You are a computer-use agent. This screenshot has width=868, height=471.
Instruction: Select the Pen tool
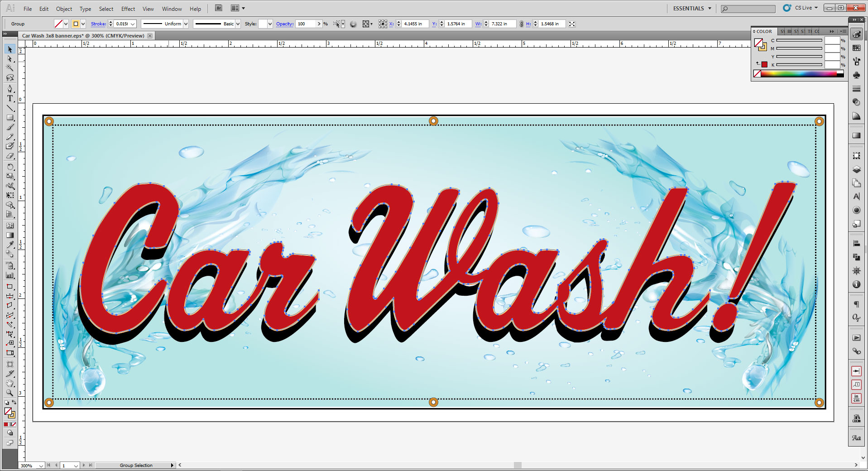10,89
